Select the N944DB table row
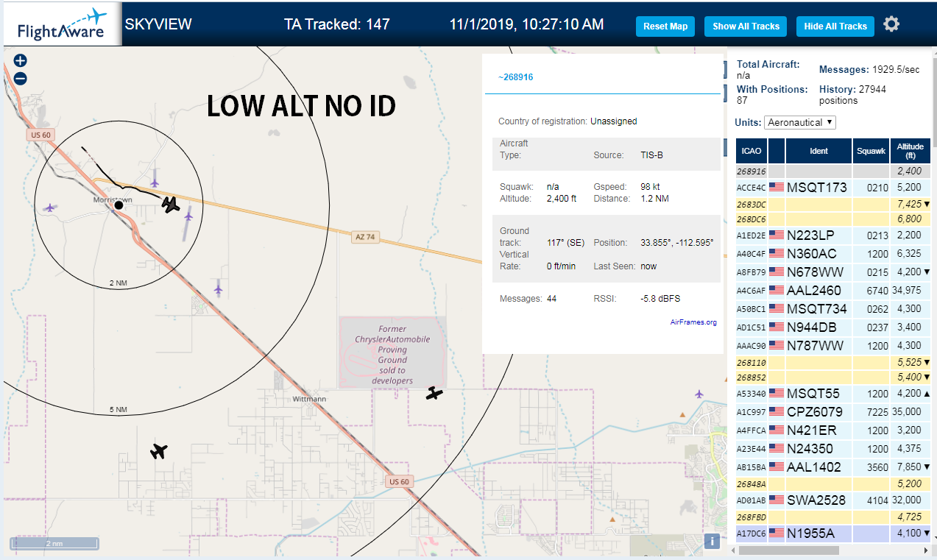Image resolution: width=937 pixels, height=560 pixels. pyautogui.click(x=834, y=327)
